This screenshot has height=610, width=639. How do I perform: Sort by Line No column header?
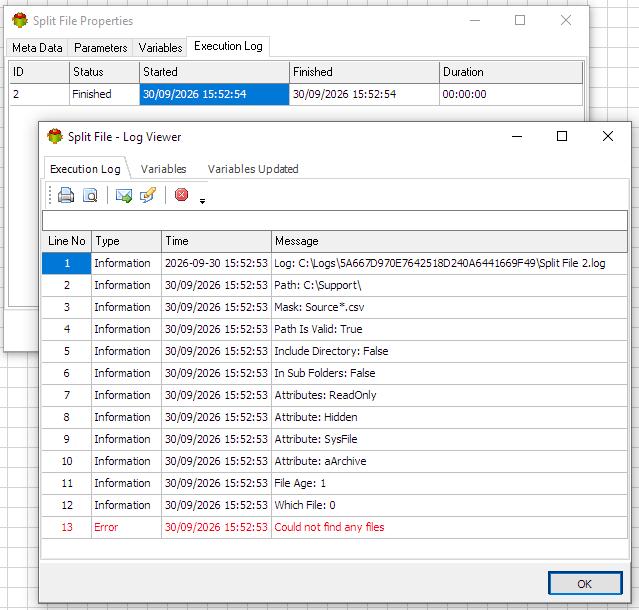[x=66, y=241]
